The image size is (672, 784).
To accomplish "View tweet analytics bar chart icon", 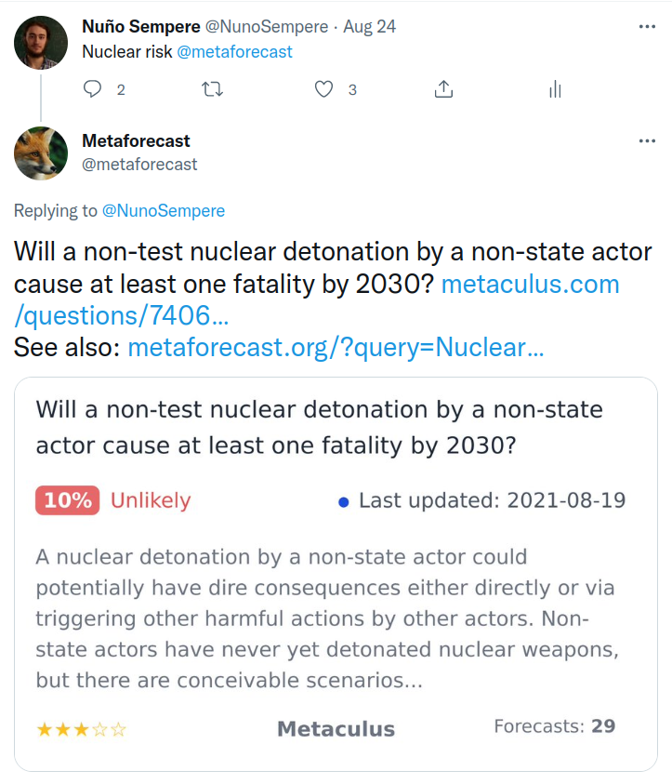I will 555,89.
